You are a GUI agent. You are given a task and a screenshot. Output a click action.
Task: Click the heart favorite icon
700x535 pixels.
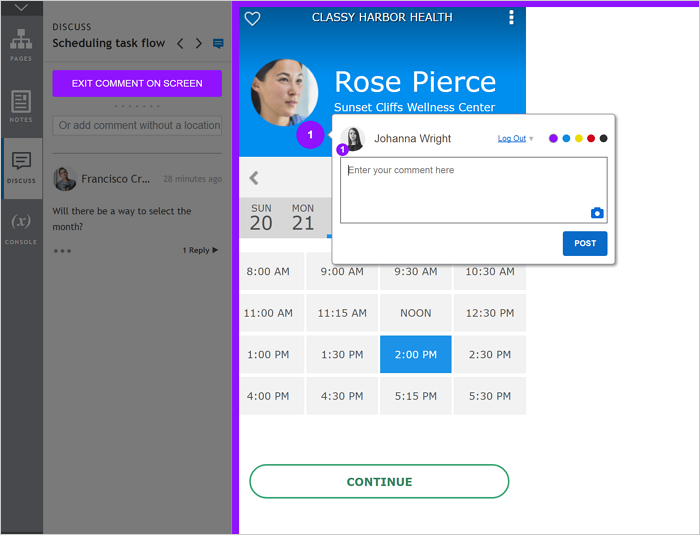tap(252, 18)
